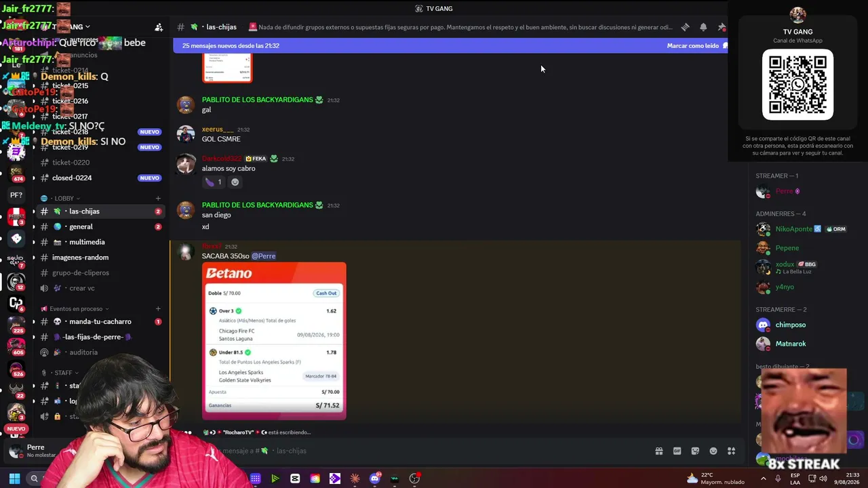Open the imagenes-random channel

(x=100, y=258)
